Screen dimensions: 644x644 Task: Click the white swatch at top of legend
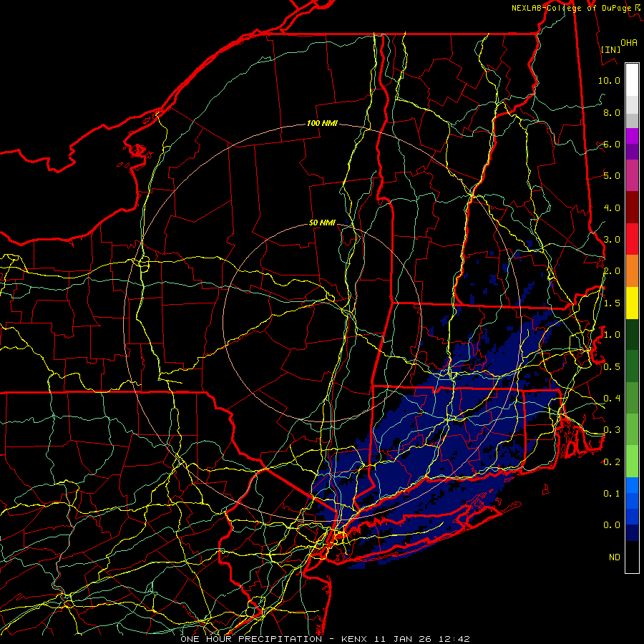632,79
